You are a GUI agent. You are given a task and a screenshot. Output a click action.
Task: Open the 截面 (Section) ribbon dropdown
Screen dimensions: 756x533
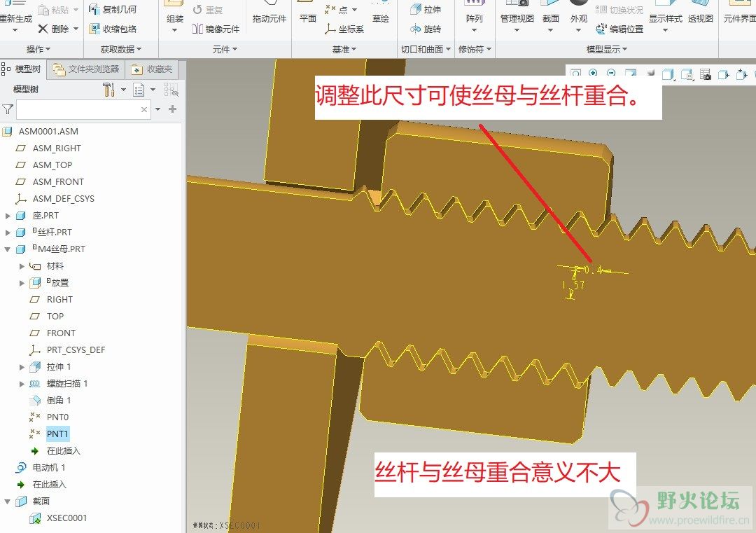pos(550,30)
